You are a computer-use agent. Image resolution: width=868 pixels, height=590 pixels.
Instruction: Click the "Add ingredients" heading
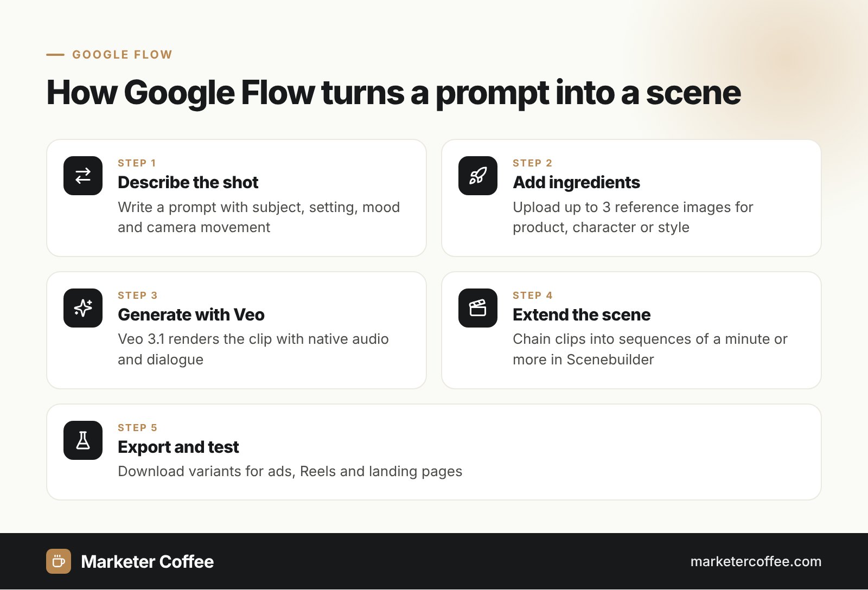coord(576,182)
